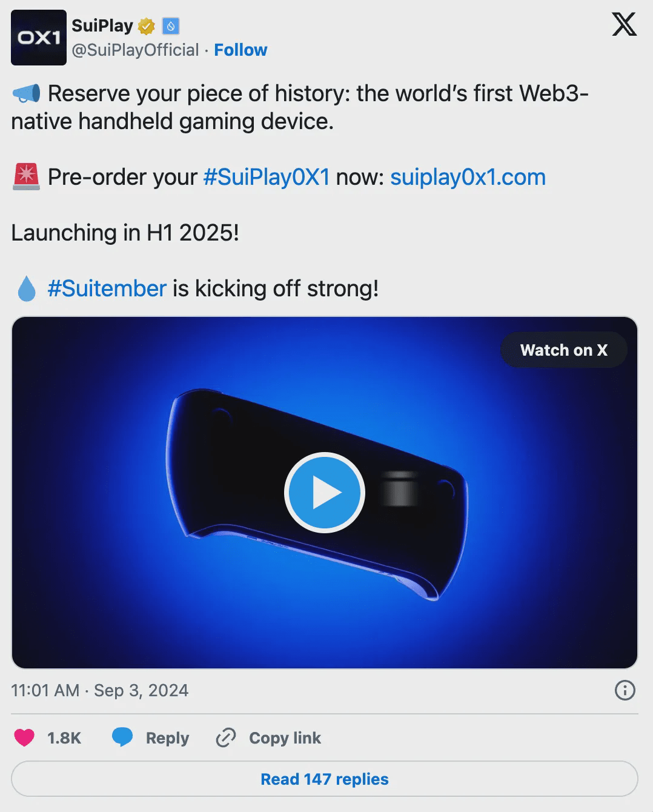The height and width of the screenshot is (812, 653).
Task: Click the gold verified badge
Action: click(147, 27)
